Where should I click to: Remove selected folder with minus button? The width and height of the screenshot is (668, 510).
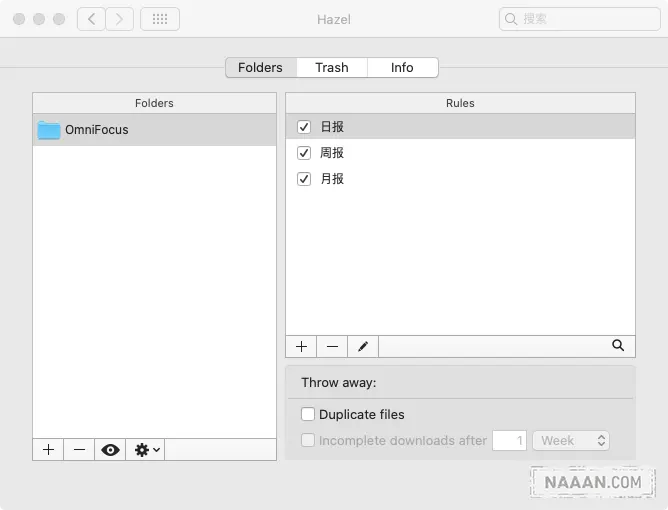click(79, 450)
